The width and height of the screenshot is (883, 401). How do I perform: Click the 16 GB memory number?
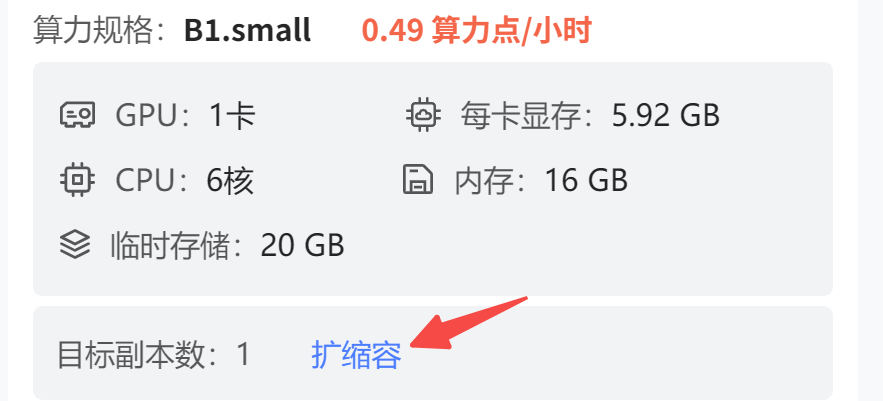click(x=586, y=181)
